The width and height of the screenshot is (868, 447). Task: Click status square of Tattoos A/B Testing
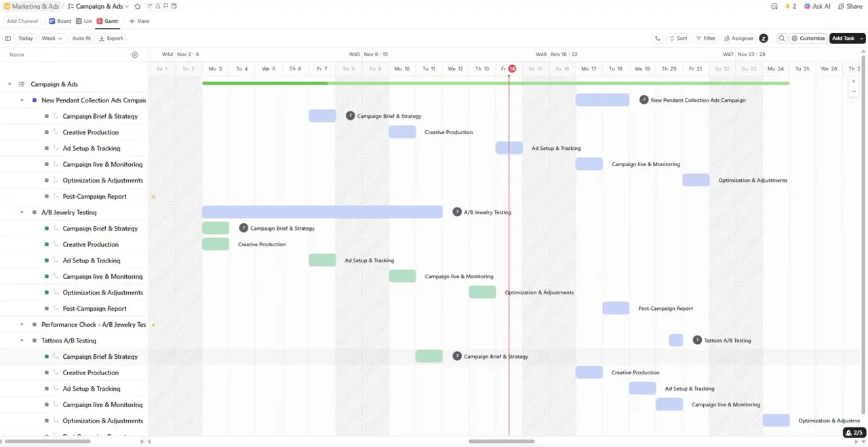pos(35,341)
